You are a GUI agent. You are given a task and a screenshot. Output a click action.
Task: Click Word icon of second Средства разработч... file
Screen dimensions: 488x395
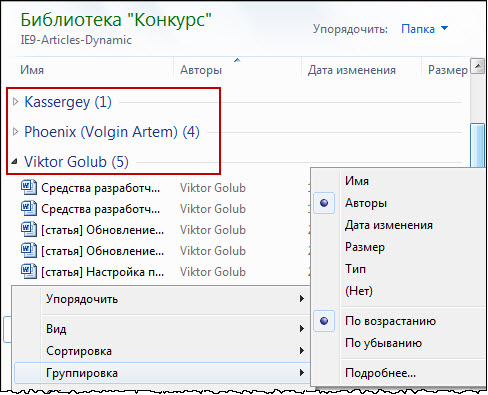point(29,208)
